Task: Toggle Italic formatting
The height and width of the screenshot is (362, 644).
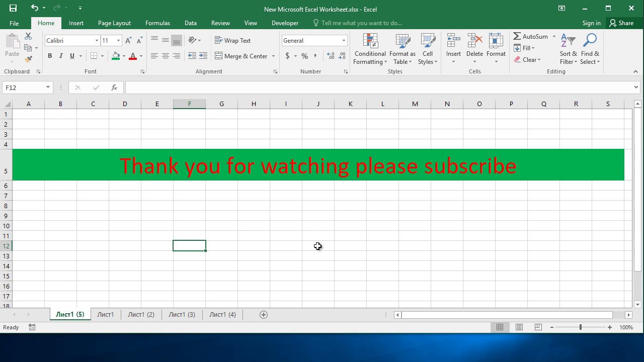Action: (x=61, y=56)
